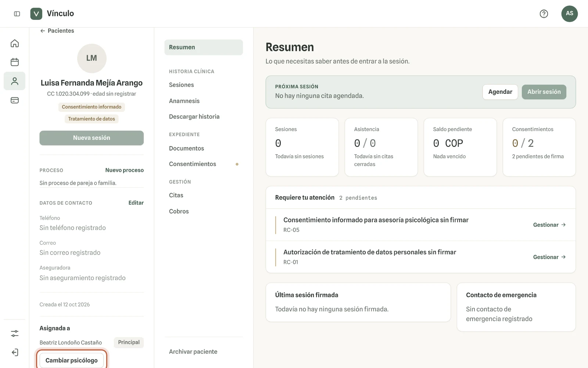Image resolution: width=588 pixels, height=368 pixels.
Task: Click the Consentimiento informado tag
Action: pos(92,107)
